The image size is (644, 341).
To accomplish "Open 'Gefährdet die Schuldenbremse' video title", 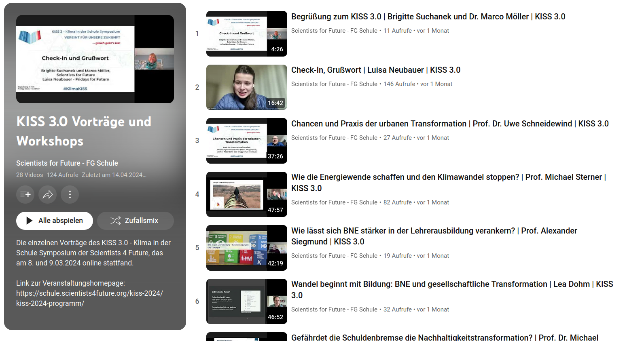I will click(445, 337).
